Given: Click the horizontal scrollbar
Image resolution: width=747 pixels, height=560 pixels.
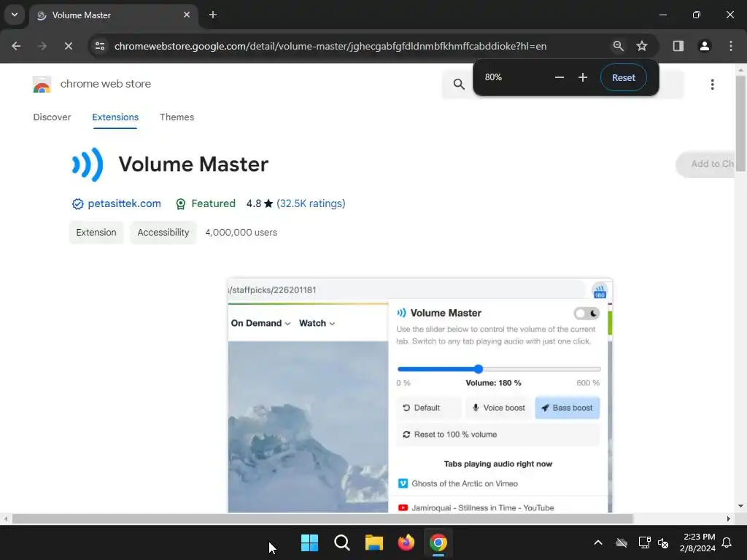Looking at the screenshot, I should point(322,518).
